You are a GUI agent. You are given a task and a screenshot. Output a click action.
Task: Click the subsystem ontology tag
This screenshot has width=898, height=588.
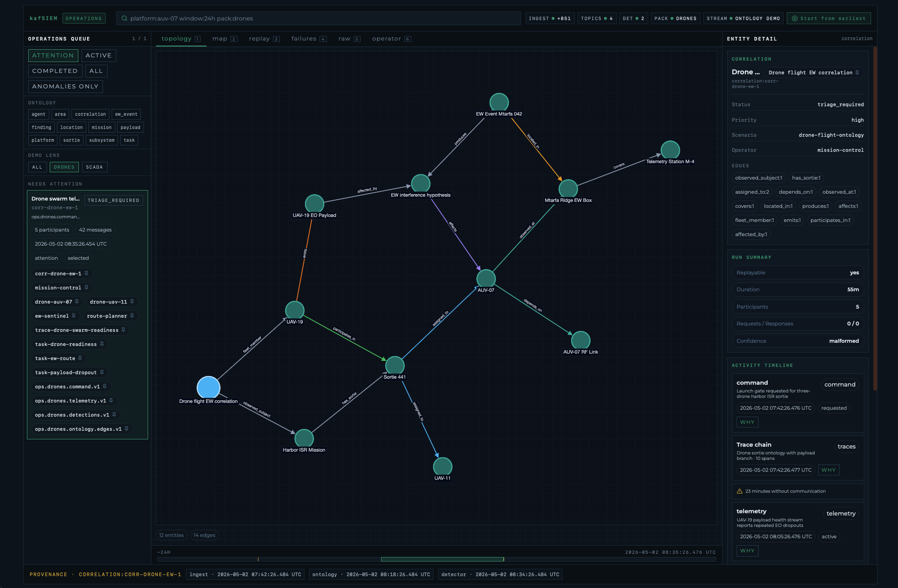click(102, 140)
